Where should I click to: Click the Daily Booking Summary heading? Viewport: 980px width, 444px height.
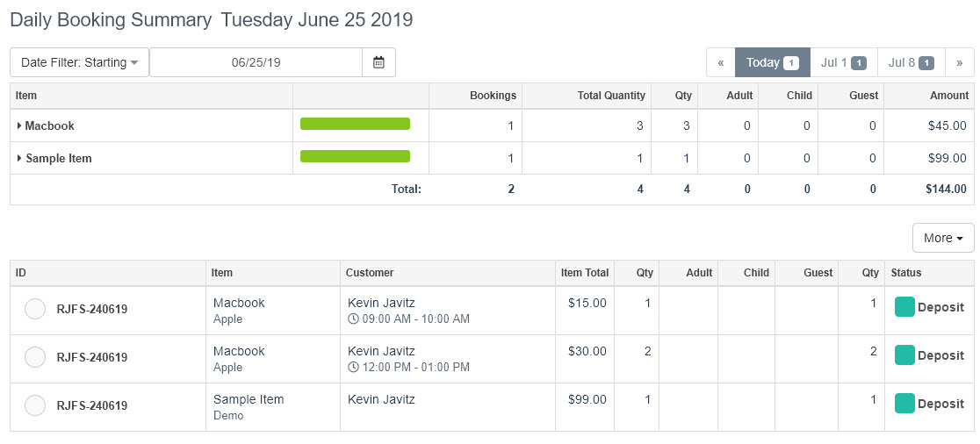(111, 19)
